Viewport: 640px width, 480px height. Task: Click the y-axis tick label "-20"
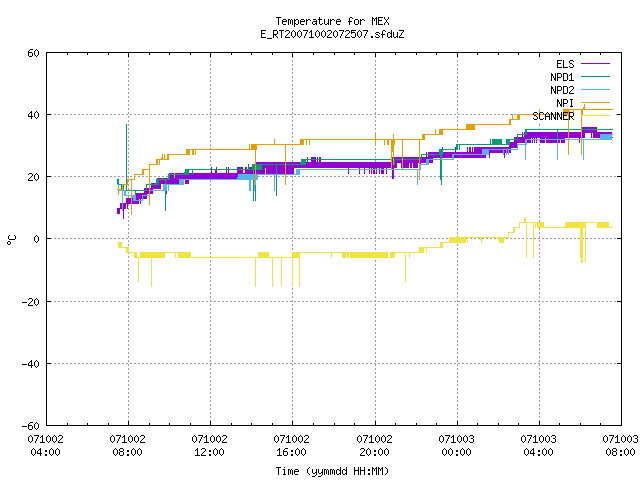tap(31, 302)
